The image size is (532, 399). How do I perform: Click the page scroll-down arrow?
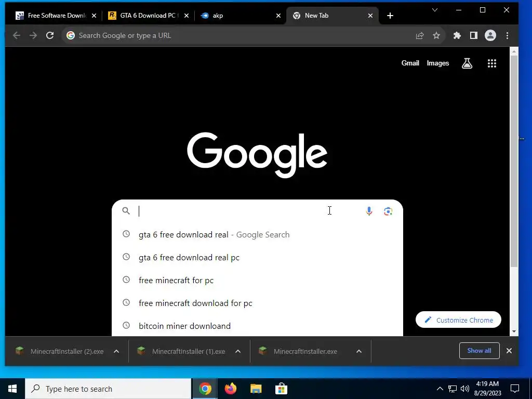514,331
